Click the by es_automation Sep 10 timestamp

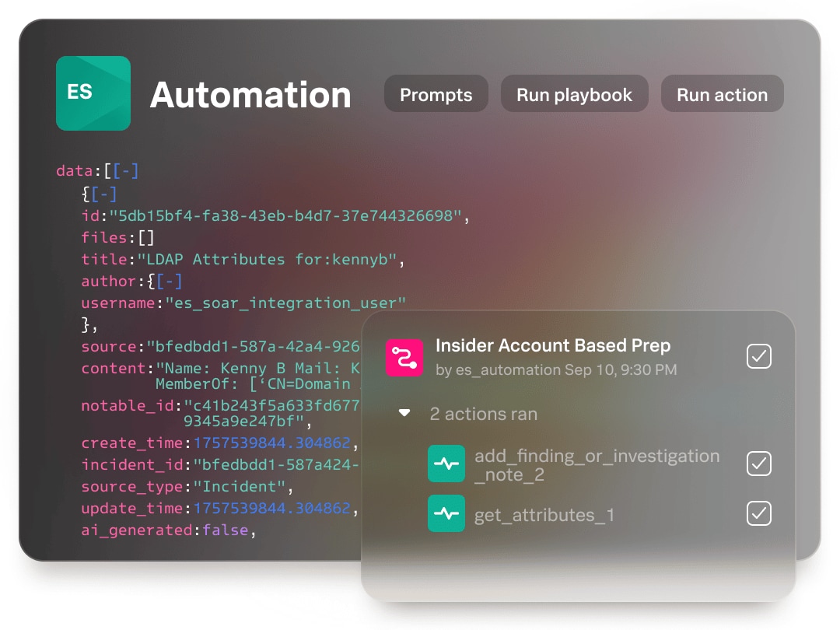click(556, 369)
